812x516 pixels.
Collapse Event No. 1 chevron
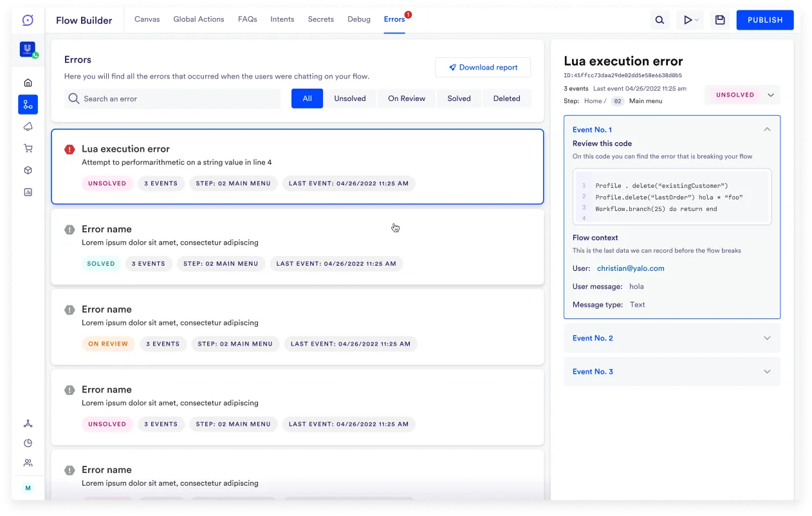(767, 129)
